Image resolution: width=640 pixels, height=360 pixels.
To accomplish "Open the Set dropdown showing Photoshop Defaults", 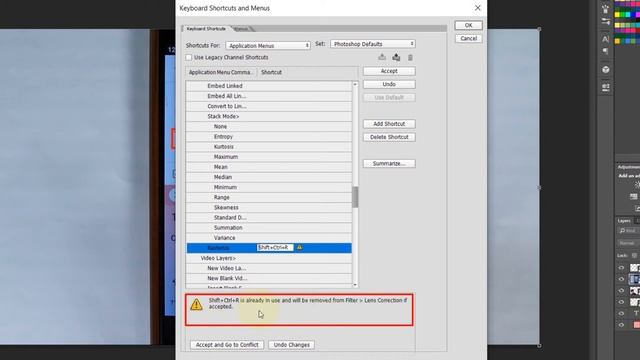I will point(373,44).
